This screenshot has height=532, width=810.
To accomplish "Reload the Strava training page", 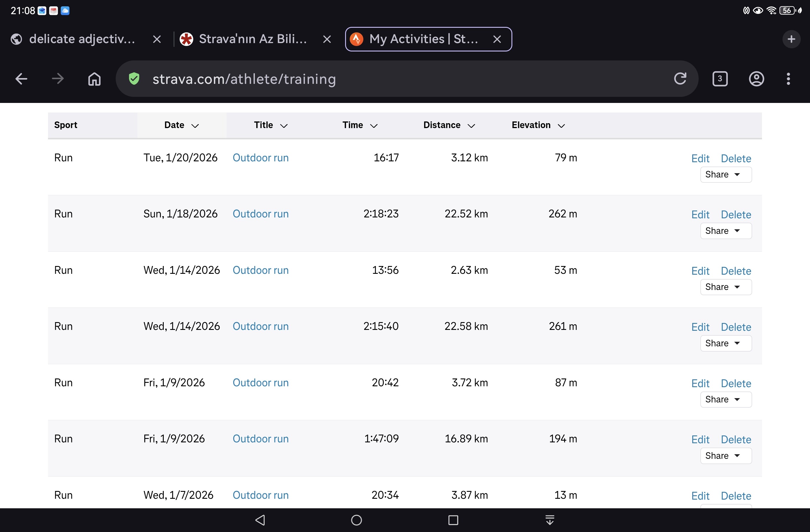I will tap(680, 79).
